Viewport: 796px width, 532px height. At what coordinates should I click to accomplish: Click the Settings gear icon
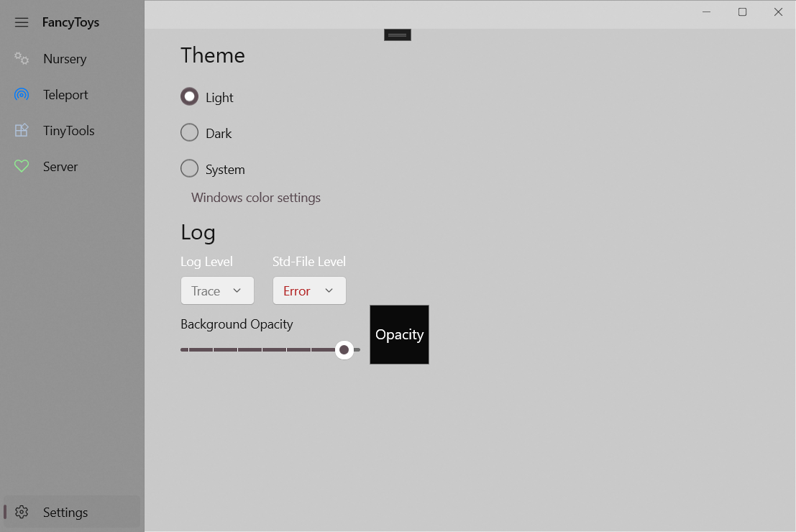coord(21,512)
